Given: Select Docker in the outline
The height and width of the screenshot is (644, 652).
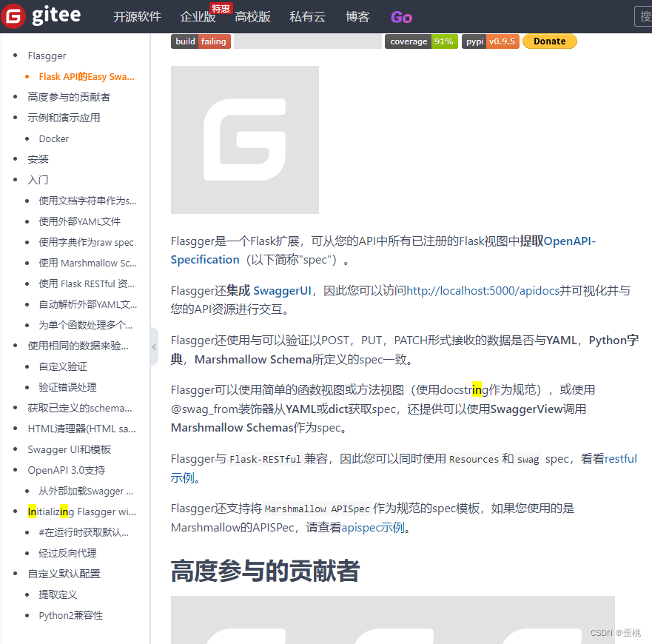Looking at the screenshot, I should [54, 138].
